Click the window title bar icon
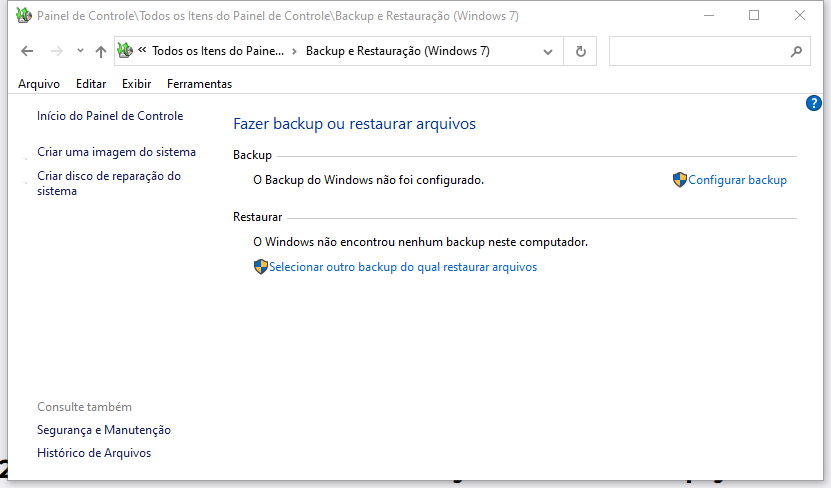Screen dimensions: 831x488 [23, 15]
